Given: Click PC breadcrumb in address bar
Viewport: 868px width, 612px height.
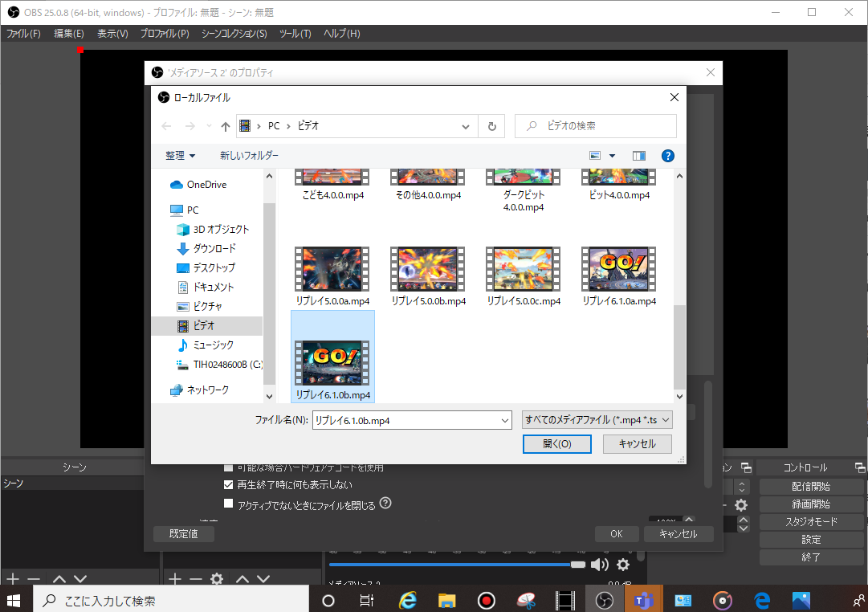Looking at the screenshot, I should [x=274, y=126].
